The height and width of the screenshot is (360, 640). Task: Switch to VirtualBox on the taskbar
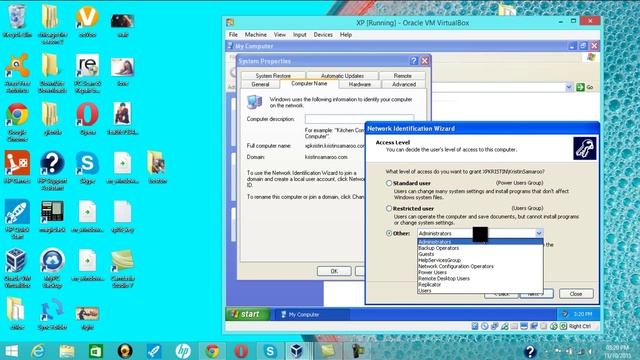pos(297,351)
